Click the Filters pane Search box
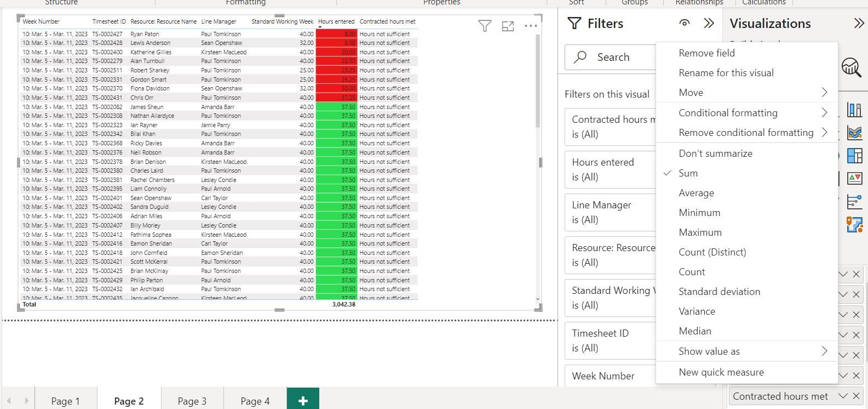The width and height of the screenshot is (868, 409). tap(610, 57)
